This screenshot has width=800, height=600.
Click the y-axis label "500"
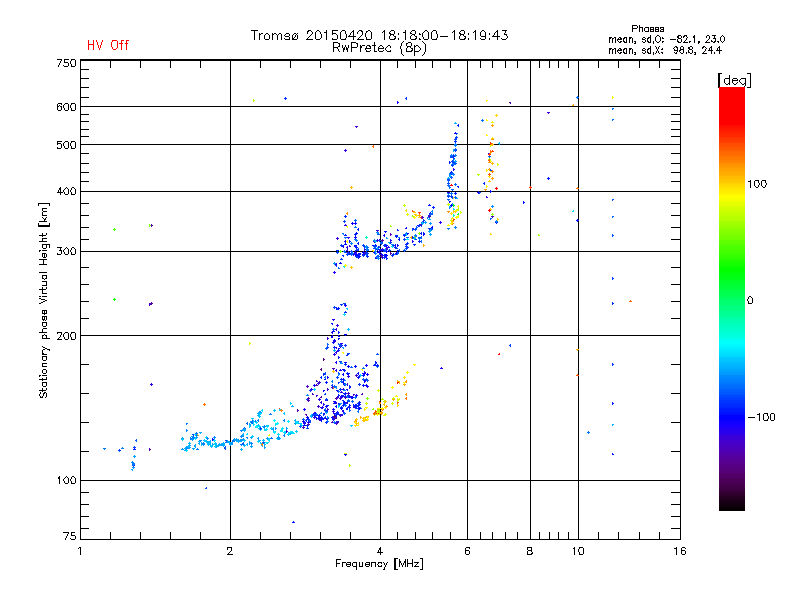point(66,145)
